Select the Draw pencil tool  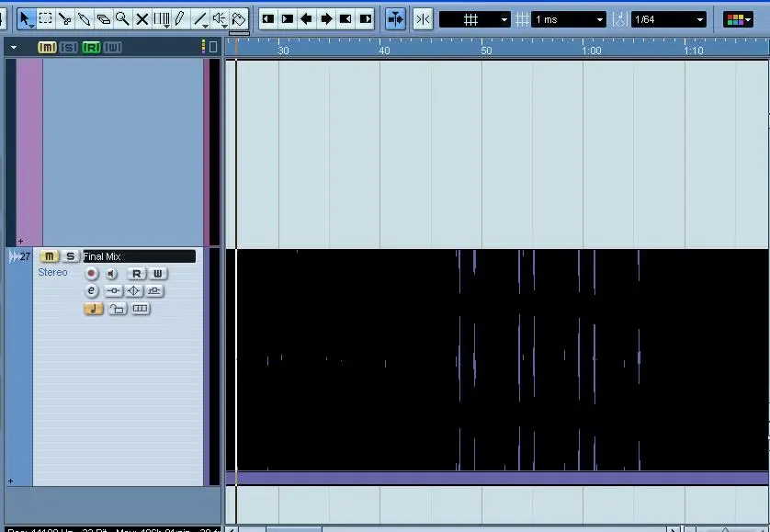click(x=180, y=19)
